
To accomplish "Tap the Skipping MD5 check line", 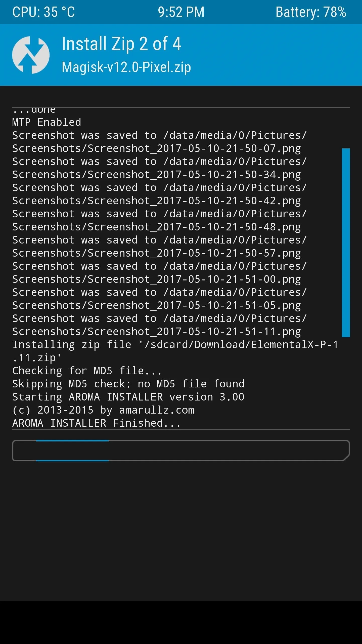I will [128, 384].
